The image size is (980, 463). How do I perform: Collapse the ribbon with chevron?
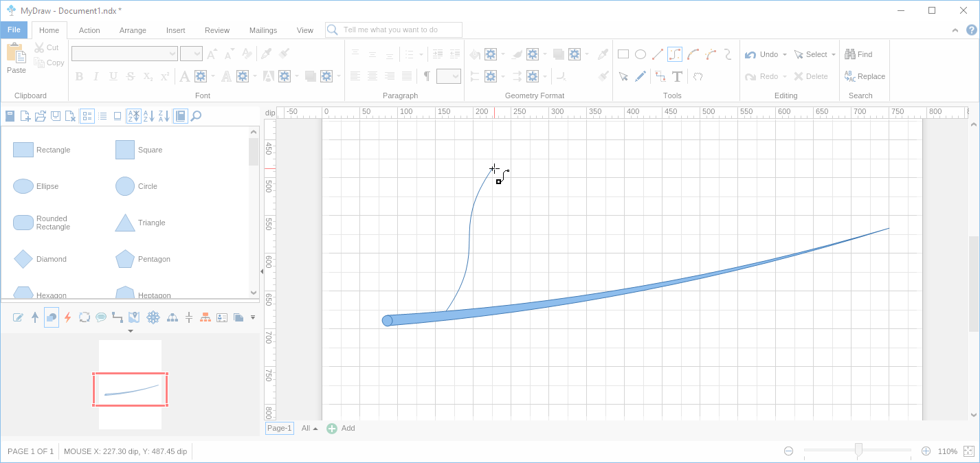pyautogui.click(x=955, y=30)
